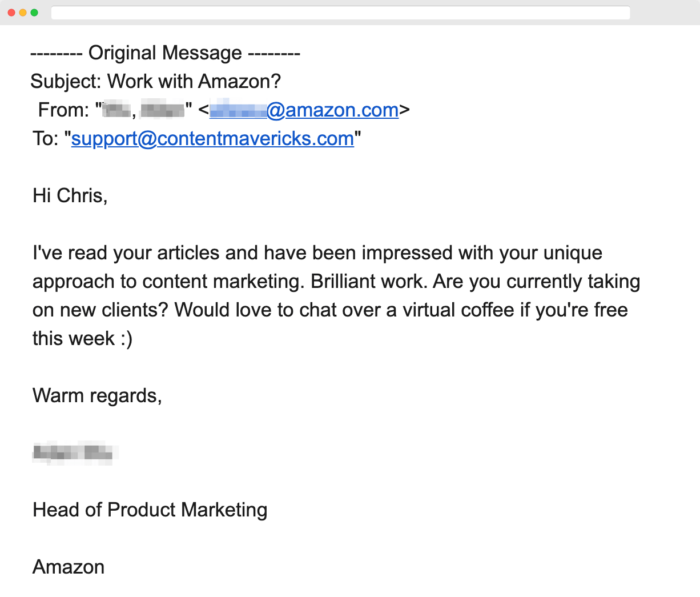
Task: Open the blurred @amazon.com sender email link
Action: [x=304, y=110]
